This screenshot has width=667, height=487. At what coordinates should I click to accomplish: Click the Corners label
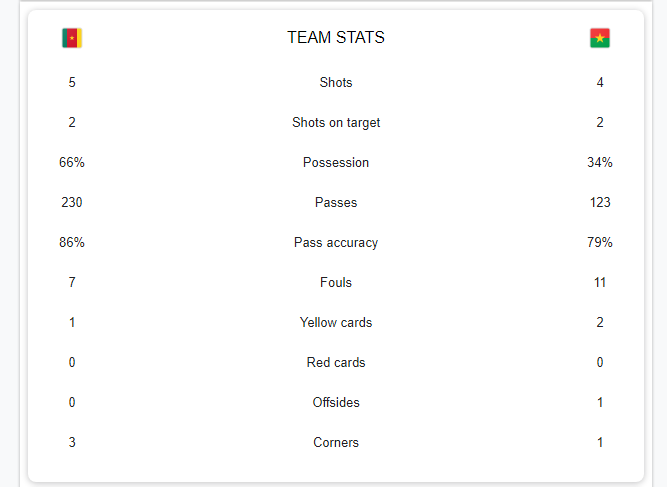336,442
